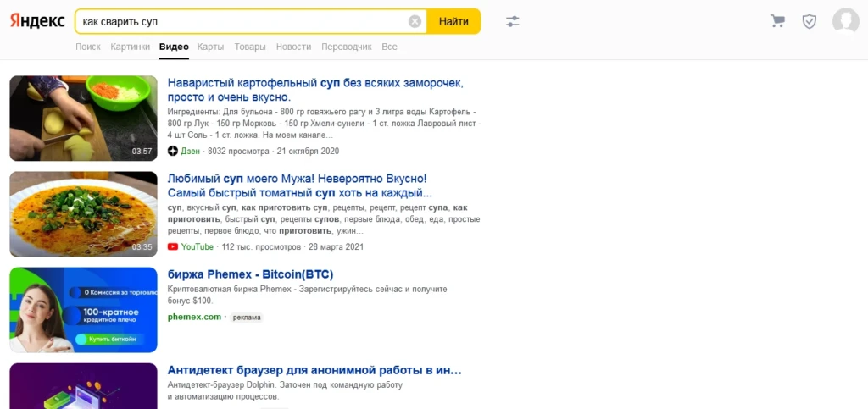Switch to the Картинки tab
The height and width of the screenshot is (409, 868).
[130, 47]
